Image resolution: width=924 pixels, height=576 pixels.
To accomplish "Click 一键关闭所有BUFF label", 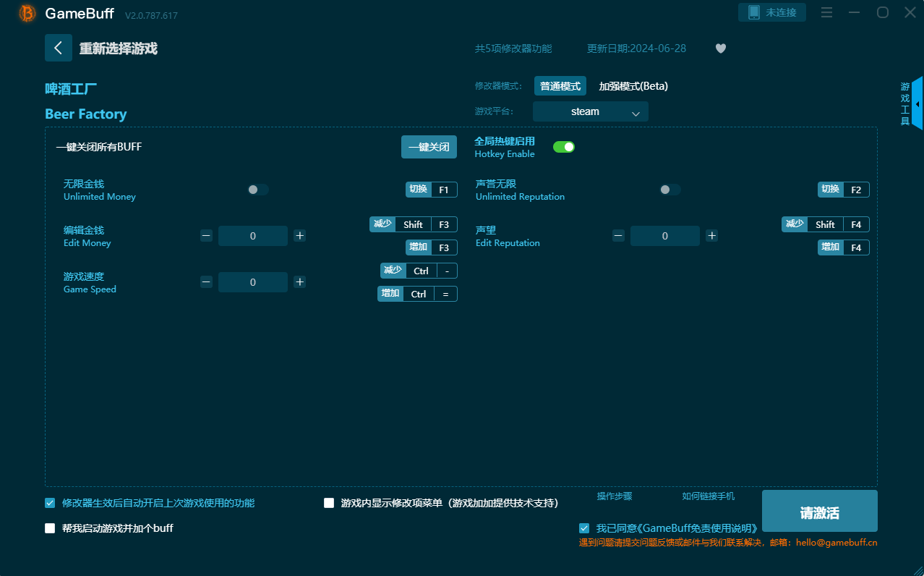I will (x=99, y=147).
